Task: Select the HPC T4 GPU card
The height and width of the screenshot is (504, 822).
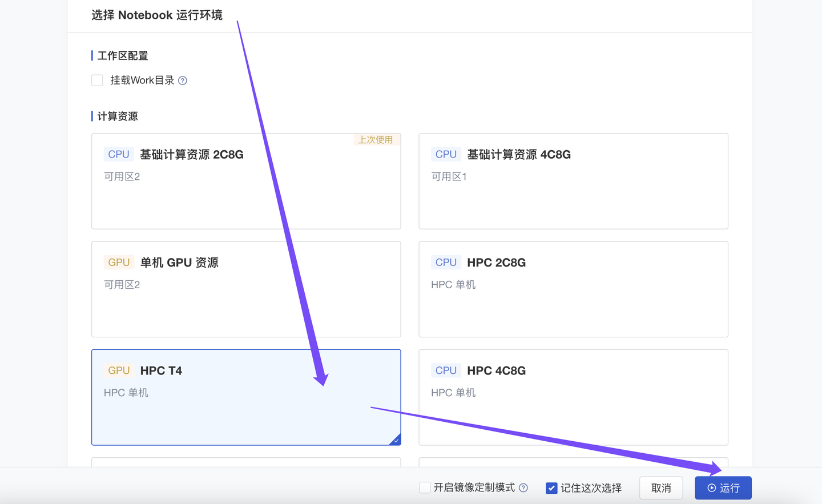Action: 246,397
